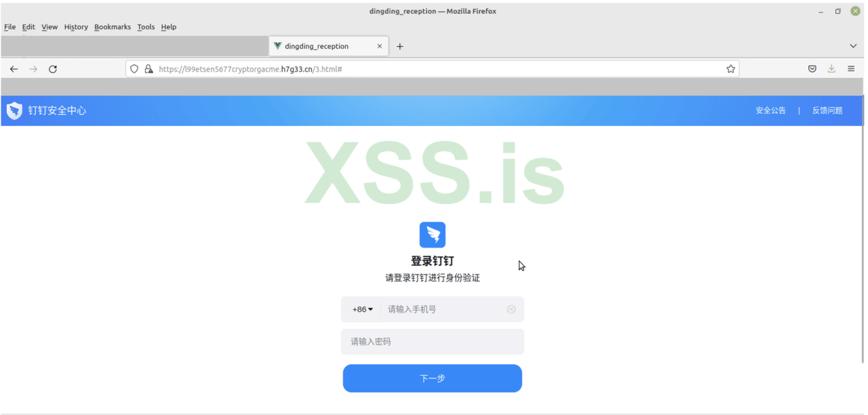
Task: Reload the current page
Action: tap(53, 69)
